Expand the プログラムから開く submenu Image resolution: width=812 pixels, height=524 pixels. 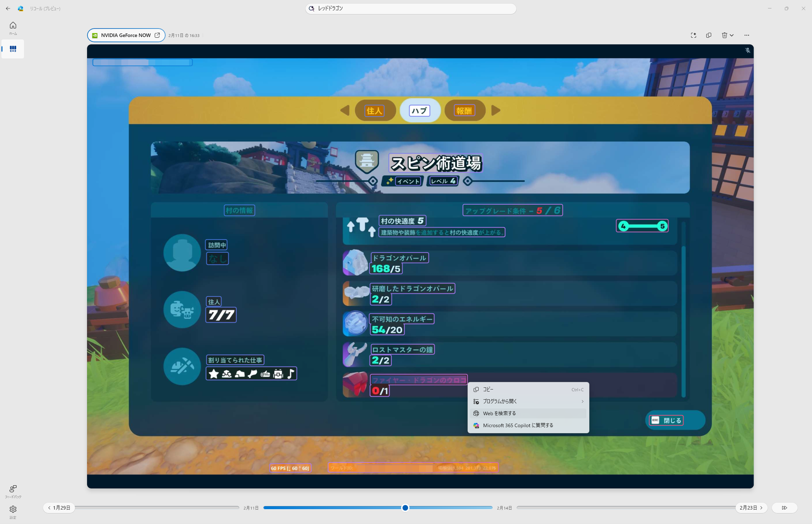(528, 401)
